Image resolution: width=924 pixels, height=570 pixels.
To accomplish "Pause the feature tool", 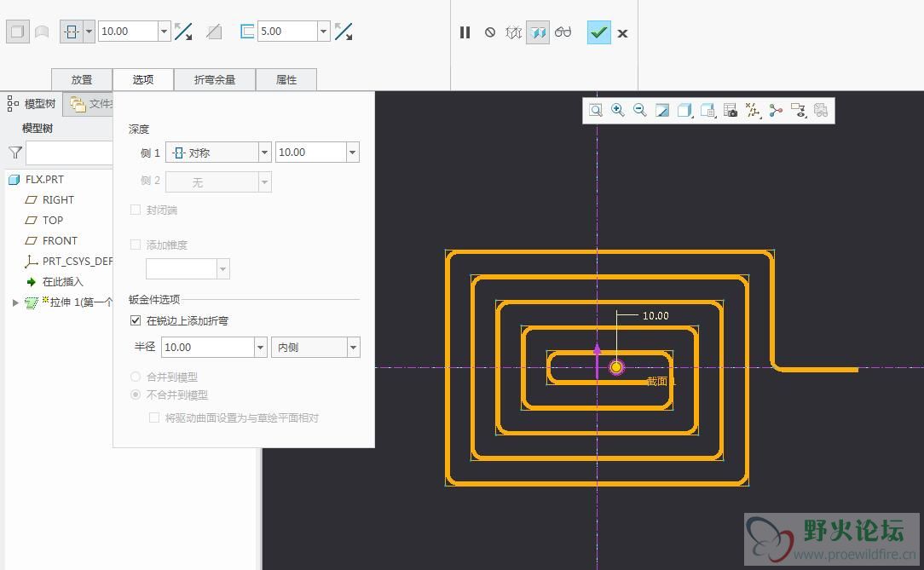I will [x=465, y=32].
